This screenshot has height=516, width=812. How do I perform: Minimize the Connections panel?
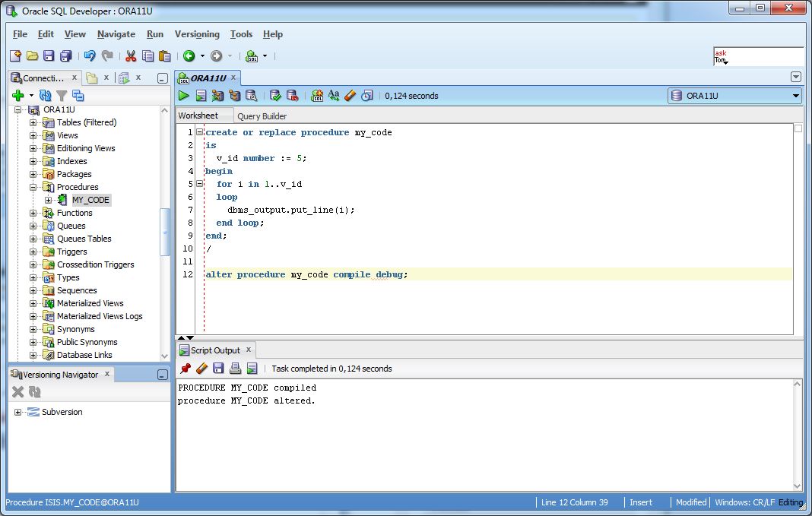click(163, 79)
